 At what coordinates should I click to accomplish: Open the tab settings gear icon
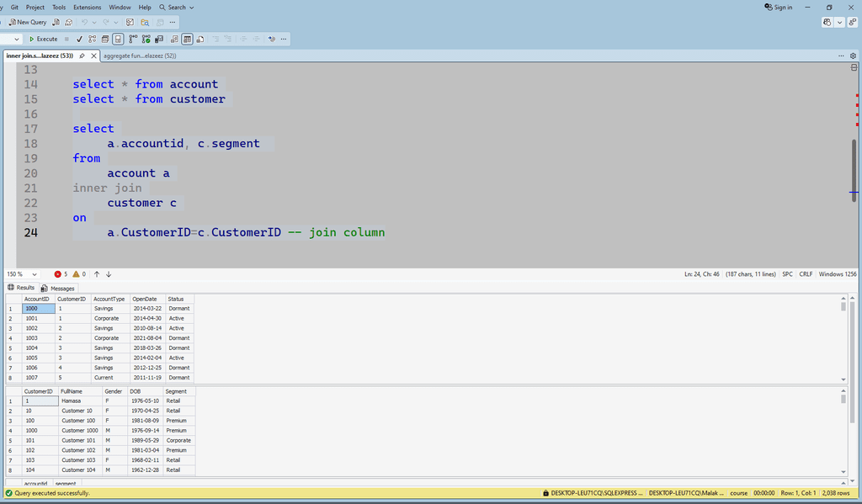[x=853, y=56]
